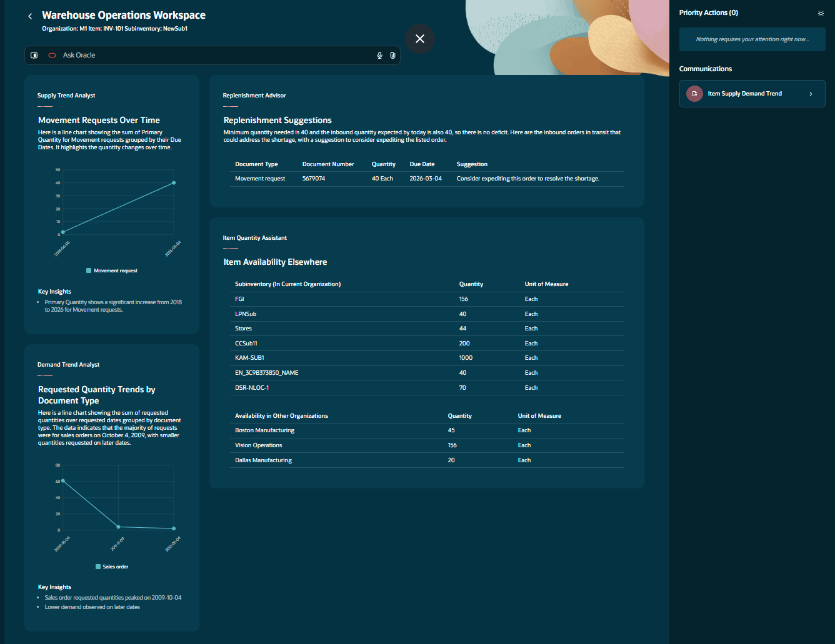Click Boston Manufacturing in Other Organizations
Screen dimensions: 835x644
[264, 430]
